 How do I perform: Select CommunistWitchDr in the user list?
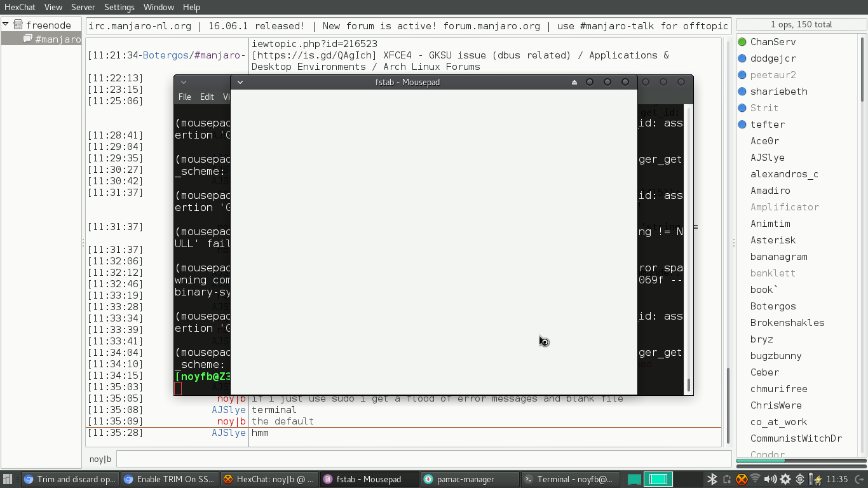tap(797, 438)
